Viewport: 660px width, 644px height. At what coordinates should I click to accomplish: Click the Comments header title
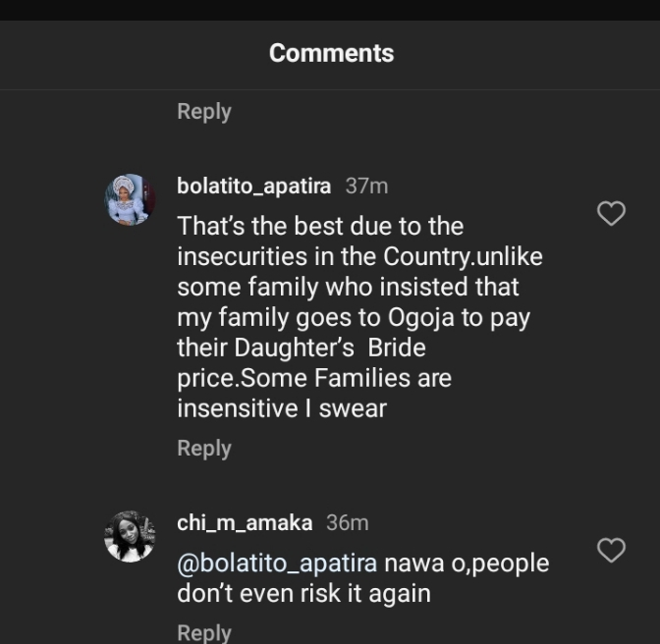click(331, 53)
